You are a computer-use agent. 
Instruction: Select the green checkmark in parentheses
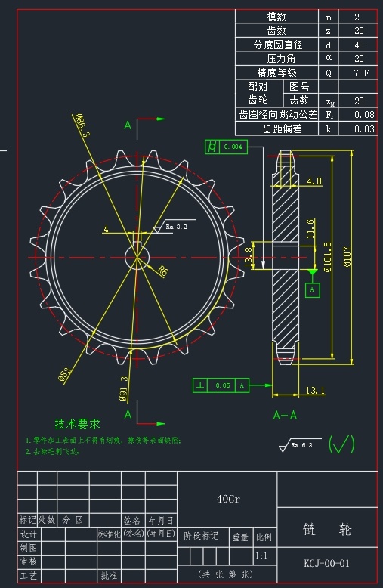341,444
